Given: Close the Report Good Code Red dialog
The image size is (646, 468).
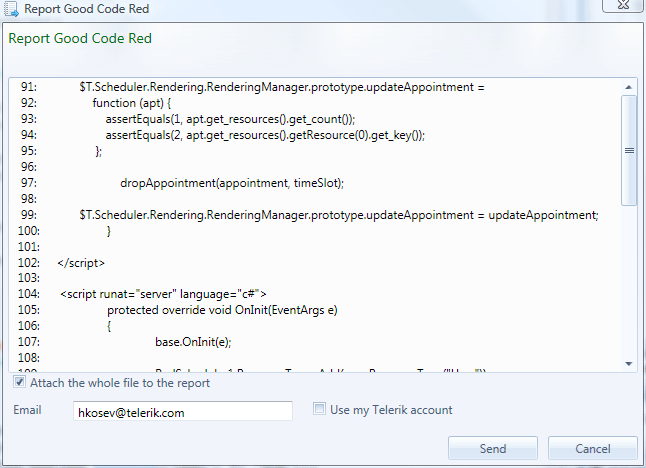Looking at the screenshot, I should [x=624, y=5].
